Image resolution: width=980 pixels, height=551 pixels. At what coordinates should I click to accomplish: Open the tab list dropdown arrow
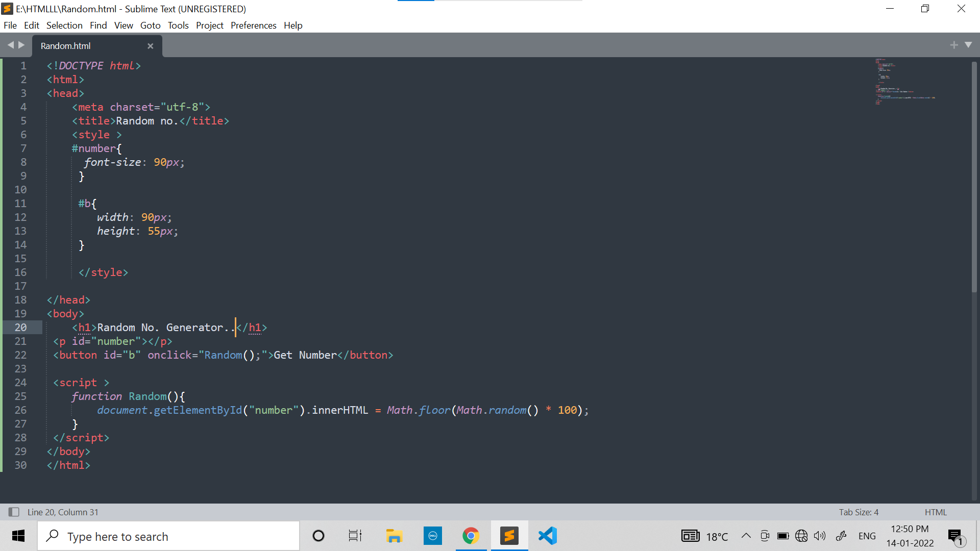click(968, 45)
